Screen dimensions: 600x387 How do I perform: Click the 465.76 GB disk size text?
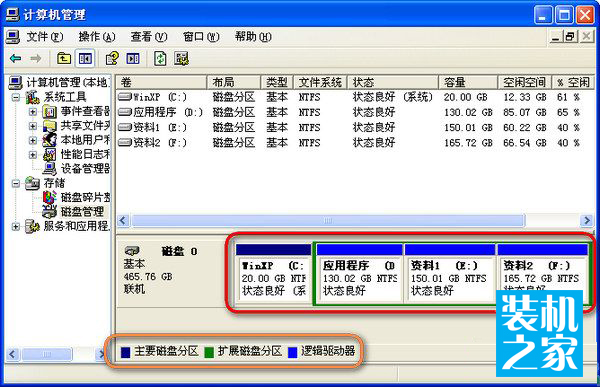[x=148, y=276]
